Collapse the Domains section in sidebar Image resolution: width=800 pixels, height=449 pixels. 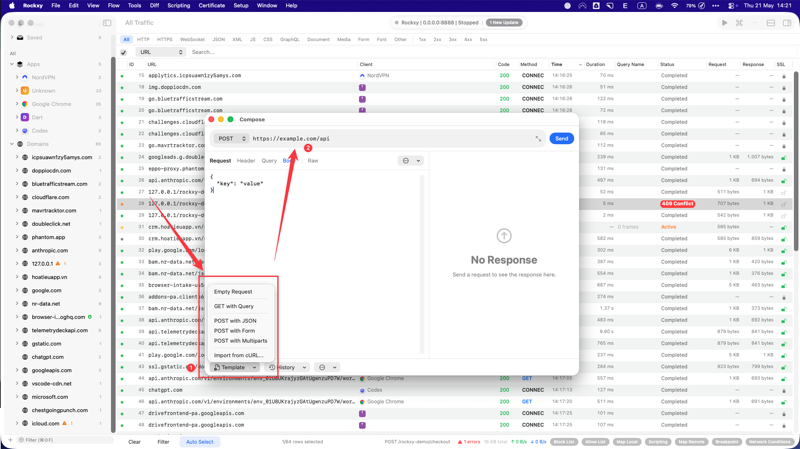12,144
